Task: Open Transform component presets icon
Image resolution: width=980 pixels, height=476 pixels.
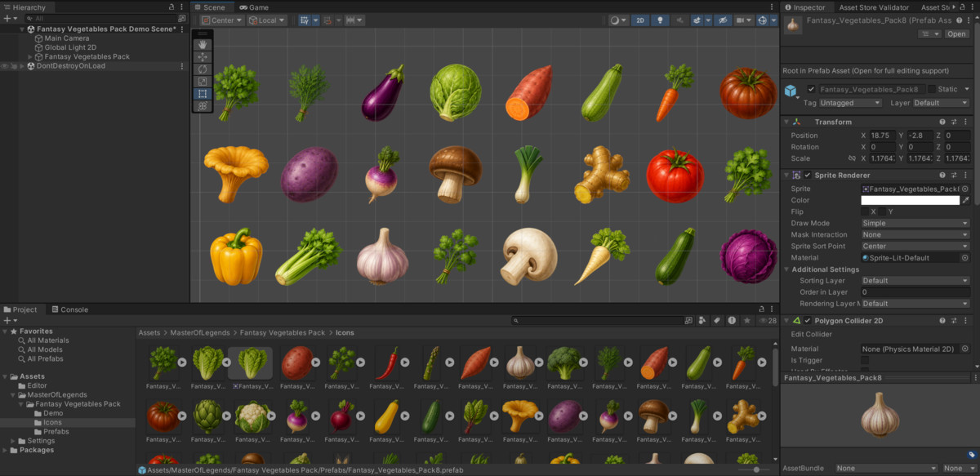Action: pos(953,122)
